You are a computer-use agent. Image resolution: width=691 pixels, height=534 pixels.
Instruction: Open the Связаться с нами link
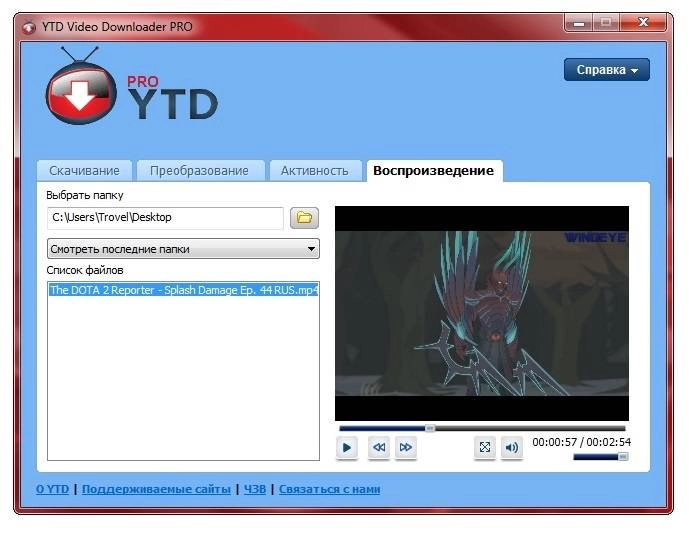coord(329,489)
